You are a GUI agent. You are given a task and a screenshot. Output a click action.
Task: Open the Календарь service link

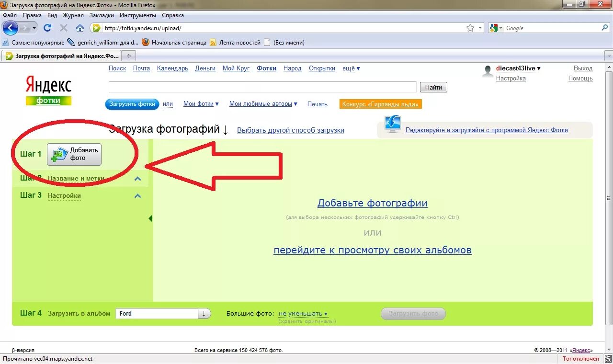click(x=172, y=68)
